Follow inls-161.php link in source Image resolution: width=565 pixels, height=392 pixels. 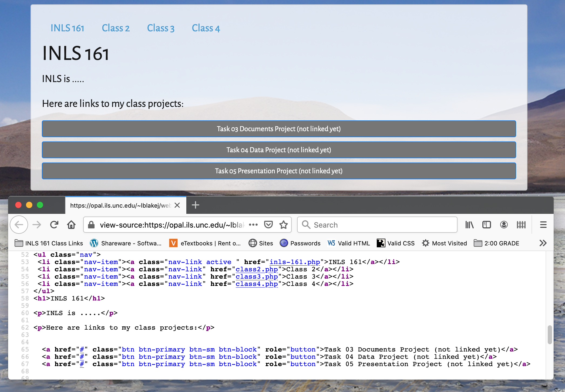[x=295, y=262]
